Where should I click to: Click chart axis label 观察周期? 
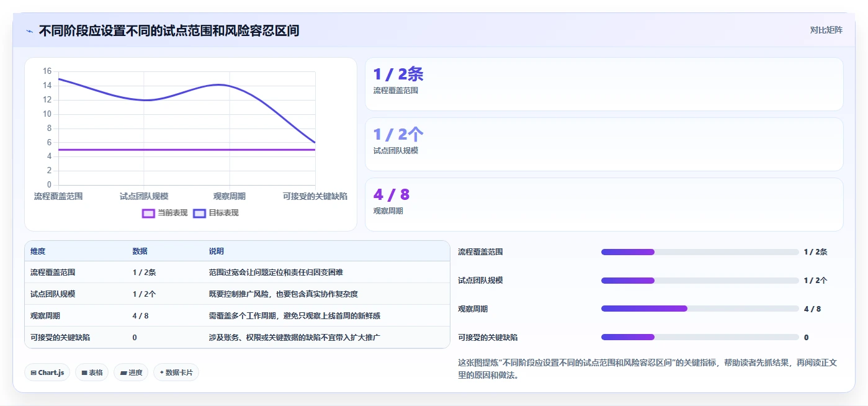tap(230, 196)
